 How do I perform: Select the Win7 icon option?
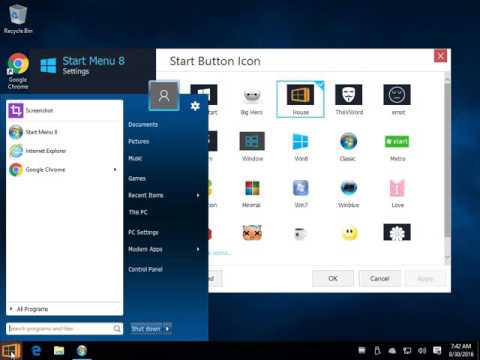[x=300, y=193]
